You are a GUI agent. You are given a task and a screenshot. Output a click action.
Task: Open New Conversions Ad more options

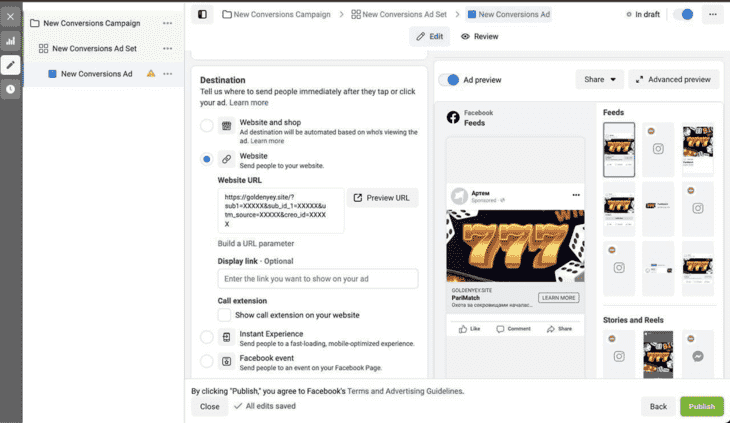pos(168,74)
